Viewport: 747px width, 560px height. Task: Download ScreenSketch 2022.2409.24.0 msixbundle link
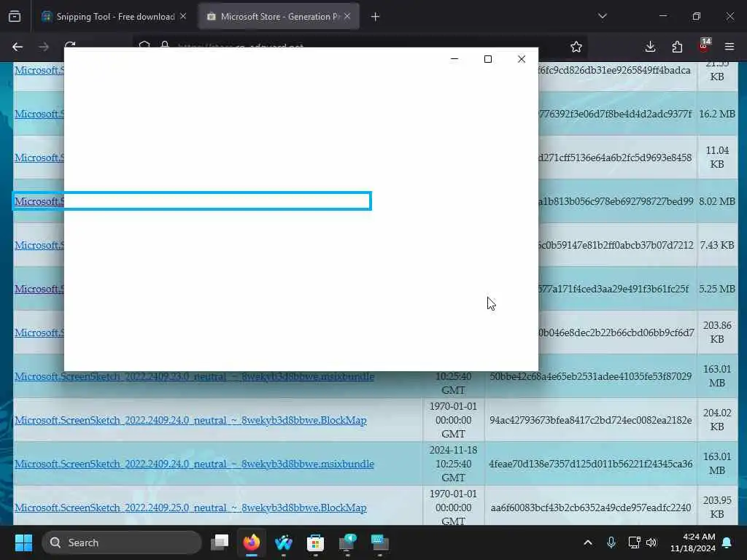(x=194, y=464)
